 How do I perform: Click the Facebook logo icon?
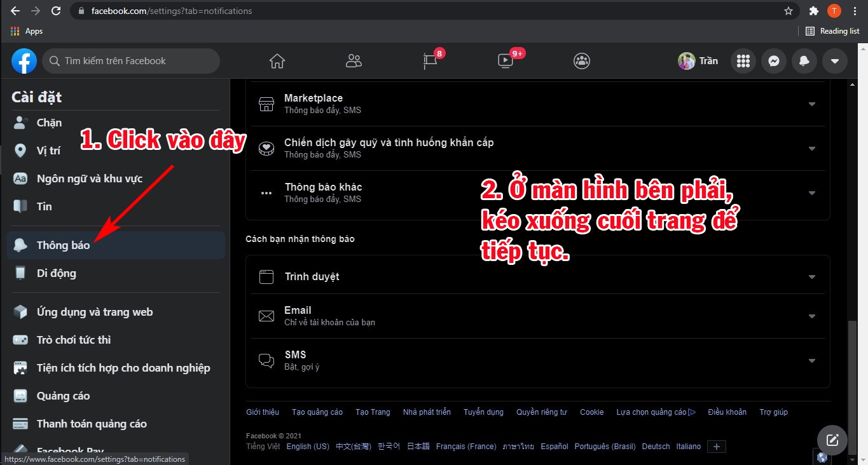tap(24, 61)
